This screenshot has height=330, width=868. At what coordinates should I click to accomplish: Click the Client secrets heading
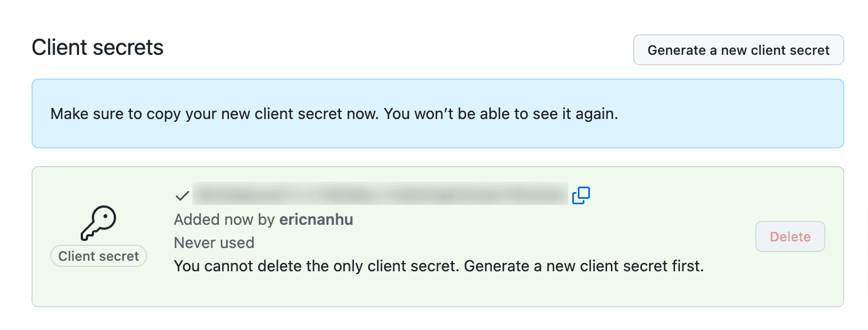97,47
